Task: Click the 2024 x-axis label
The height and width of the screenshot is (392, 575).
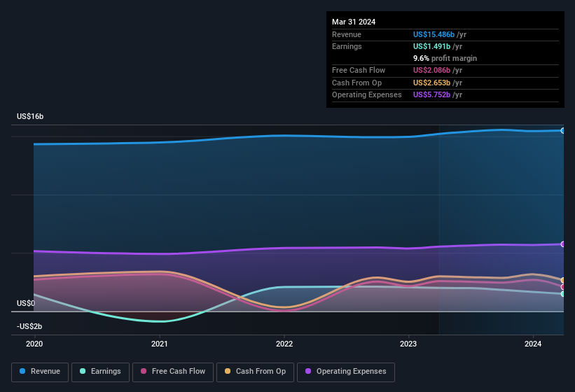Action: pos(533,344)
